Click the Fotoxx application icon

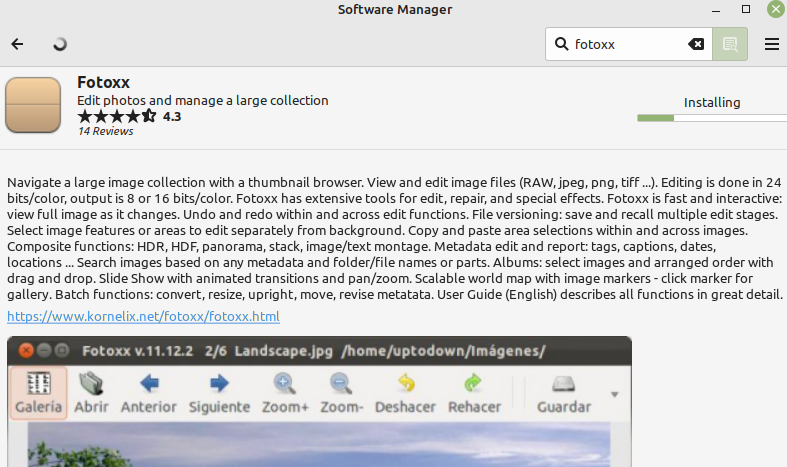[33, 105]
